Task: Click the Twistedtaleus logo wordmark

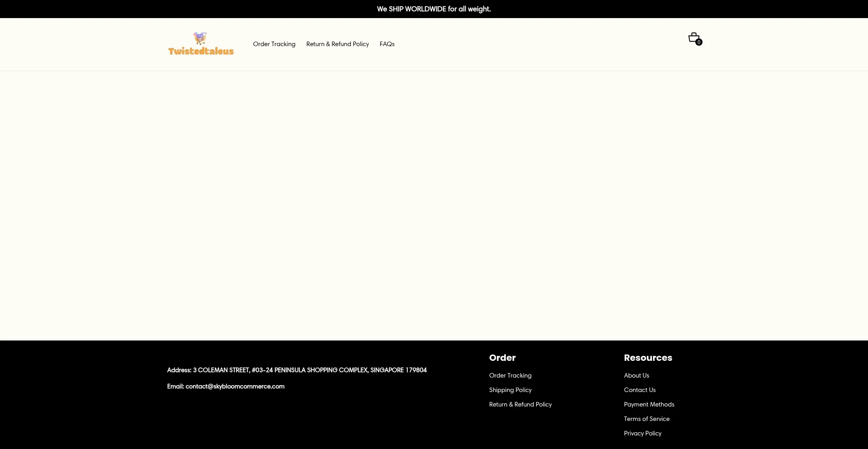Action: coord(201,51)
